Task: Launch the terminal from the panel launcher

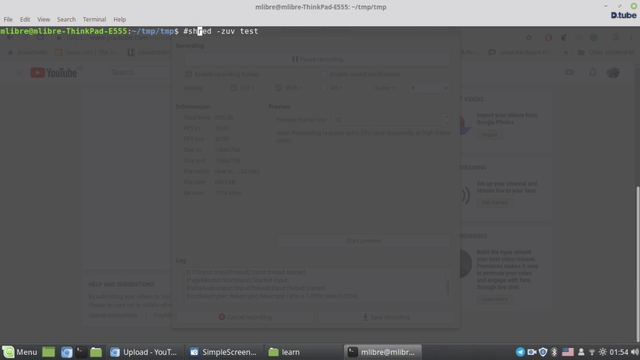Action: tap(81, 352)
